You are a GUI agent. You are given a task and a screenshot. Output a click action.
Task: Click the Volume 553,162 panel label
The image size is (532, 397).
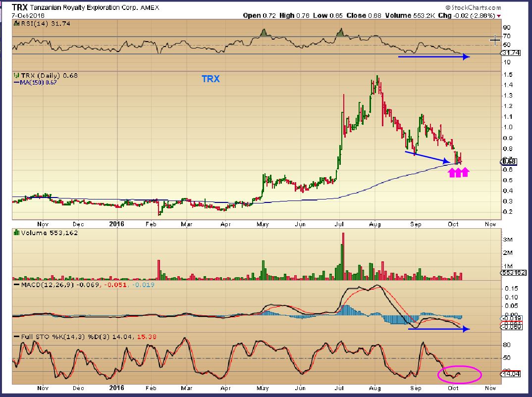[x=49, y=233]
